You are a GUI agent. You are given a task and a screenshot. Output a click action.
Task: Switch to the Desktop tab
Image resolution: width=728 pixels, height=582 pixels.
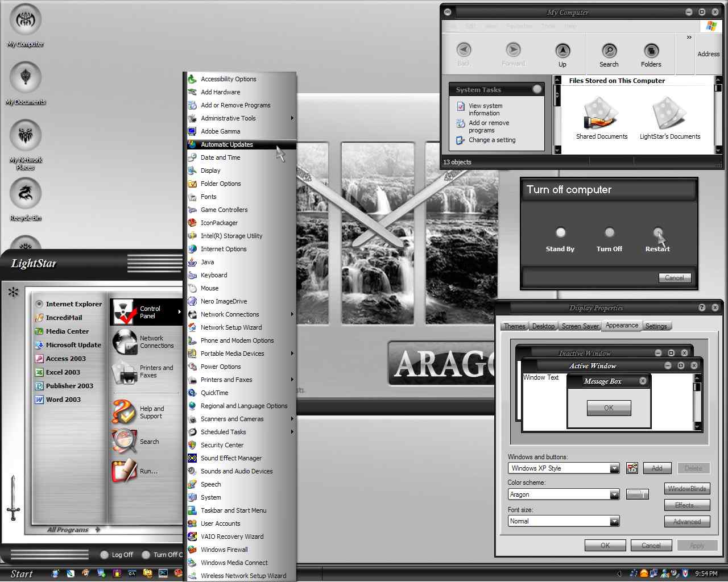point(543,326)
